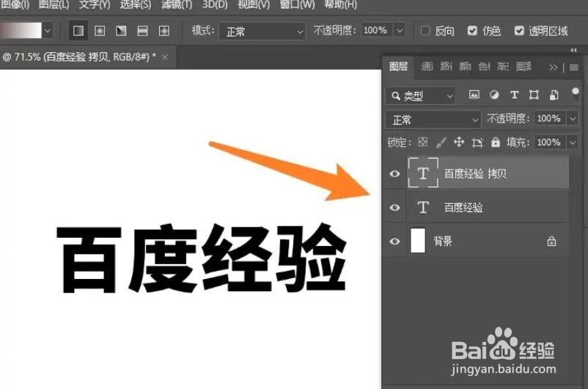Select the diamond gradient type icon
The width and height of the screenshot is (588, 389).
[164, 30]
